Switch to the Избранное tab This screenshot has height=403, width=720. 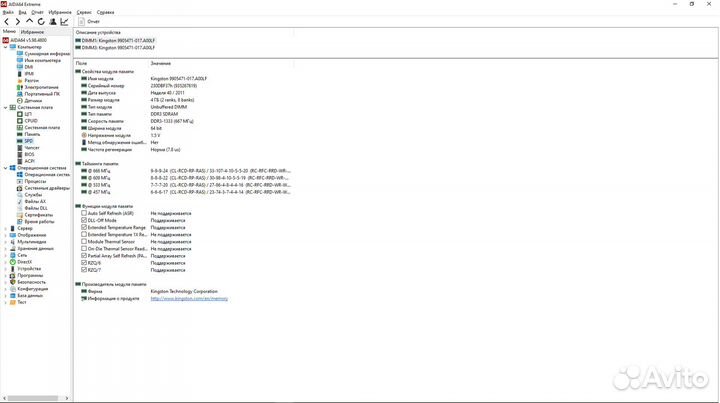(x=32, y=32)
